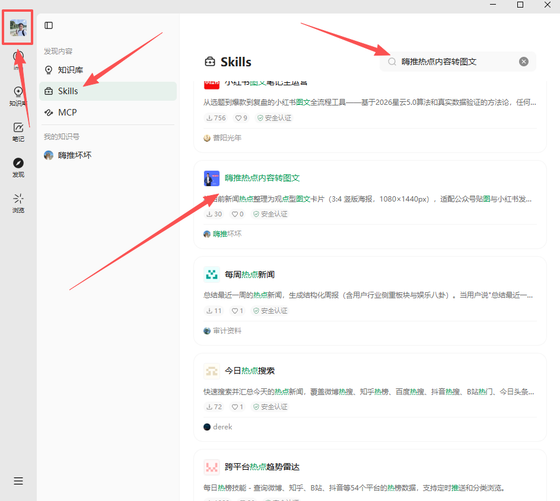Image resolution: width=560 pixels, height=501 pixels.
Task: Select MCP in the side panel
Action: (x=108, y=112)
